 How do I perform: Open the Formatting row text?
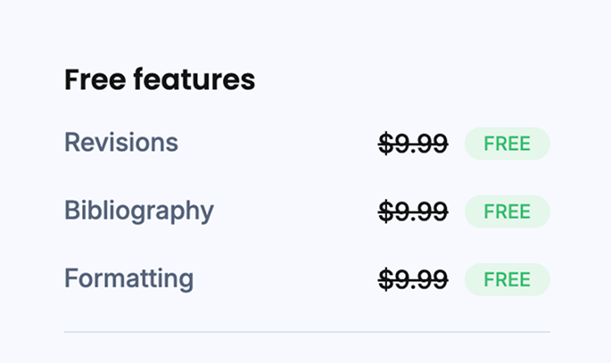(128, 278)
